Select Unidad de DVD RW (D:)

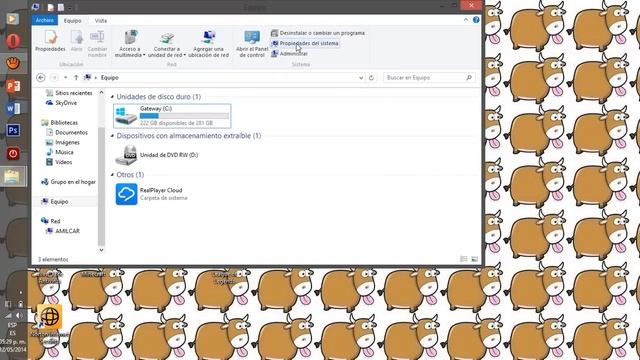click(x=157, y=155)
